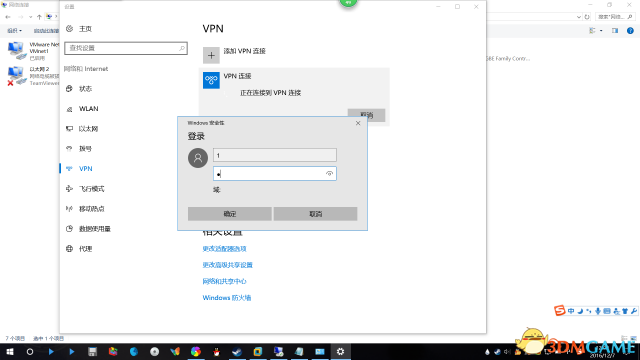Expand the address bar dropdown arrow

pyautogui.click(x=579, y=17)
